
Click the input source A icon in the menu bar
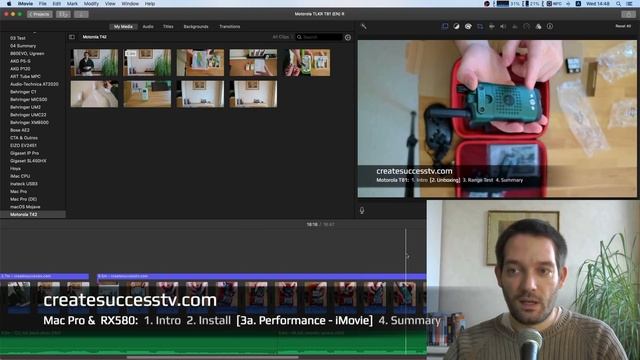[578, 4]
